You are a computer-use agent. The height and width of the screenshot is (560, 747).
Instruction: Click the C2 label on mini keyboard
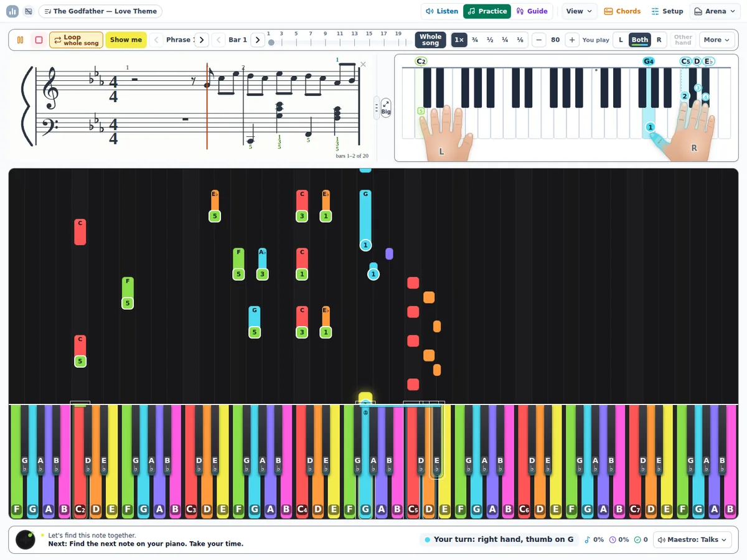pos(421,61)
